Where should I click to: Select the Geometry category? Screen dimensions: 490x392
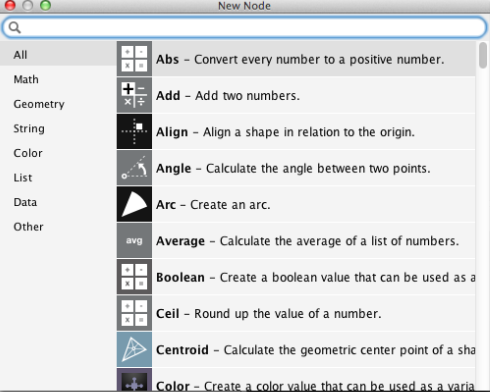58,104
